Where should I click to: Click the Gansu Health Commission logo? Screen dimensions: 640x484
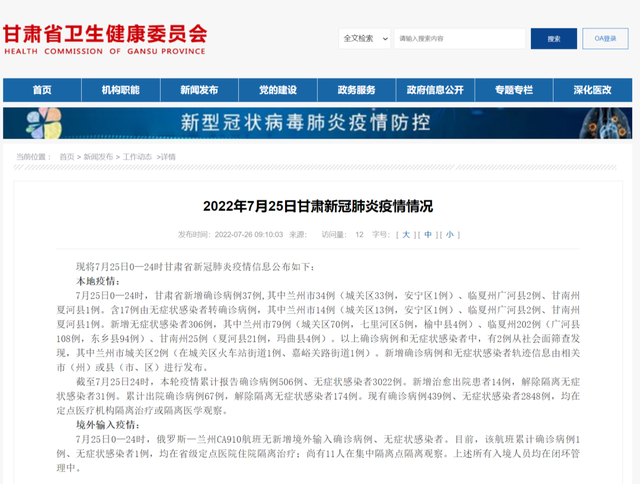104,39
